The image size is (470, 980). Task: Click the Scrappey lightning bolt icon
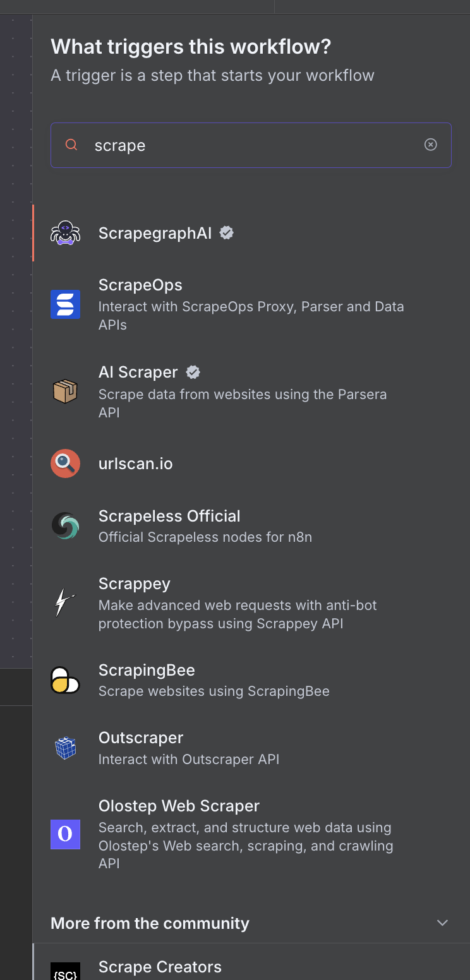pyautogui.click(x=65, y=603)
